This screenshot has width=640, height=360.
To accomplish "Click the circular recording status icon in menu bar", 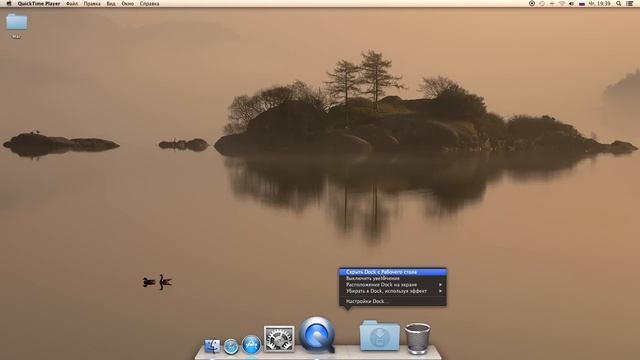I will [x=532, y=3].
